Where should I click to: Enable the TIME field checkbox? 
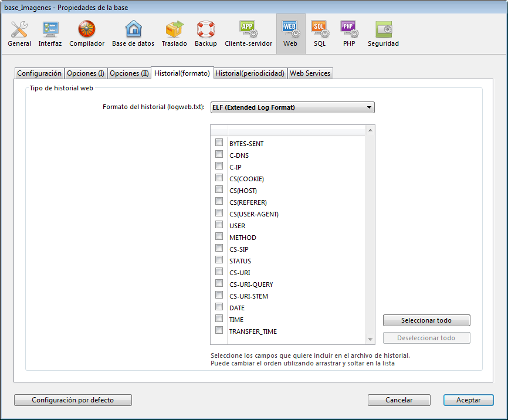tap(219, 319)
